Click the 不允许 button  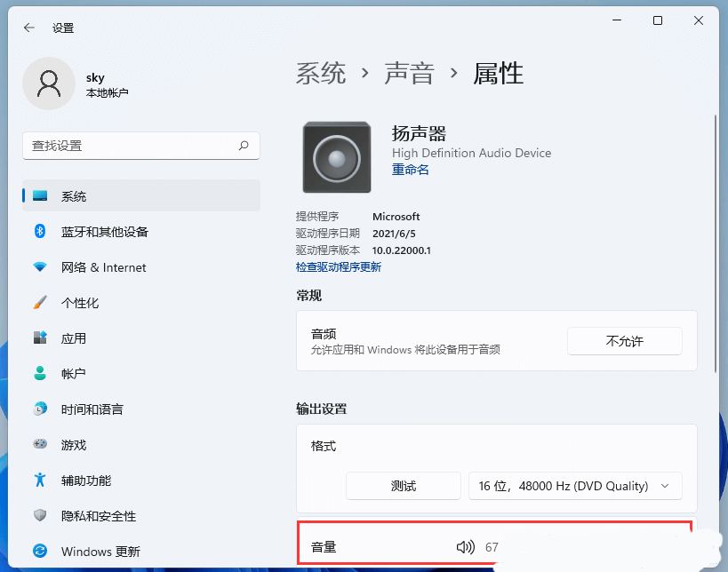(x=624, y=341)
